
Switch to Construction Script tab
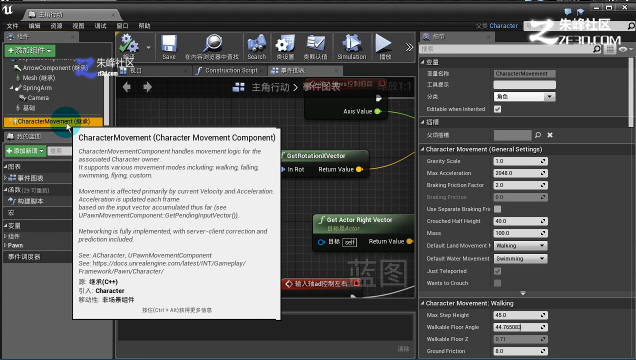point(230,71)
